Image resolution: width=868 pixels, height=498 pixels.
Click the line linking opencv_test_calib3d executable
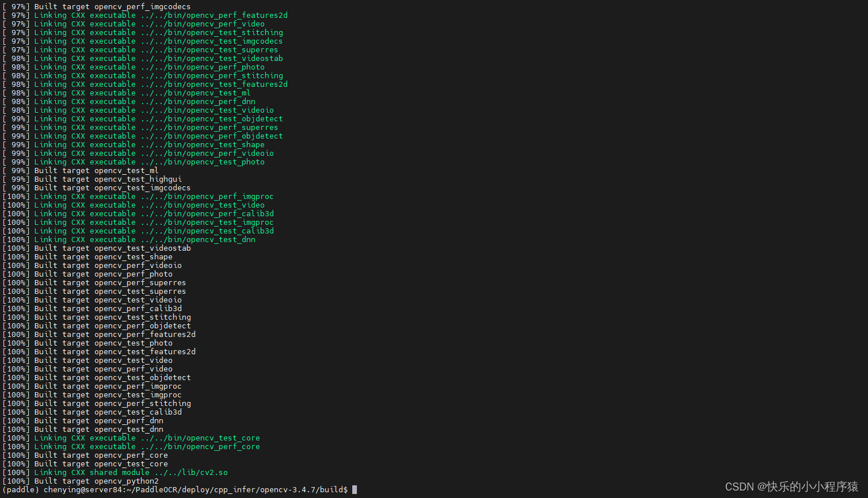[x=138, y=231]
